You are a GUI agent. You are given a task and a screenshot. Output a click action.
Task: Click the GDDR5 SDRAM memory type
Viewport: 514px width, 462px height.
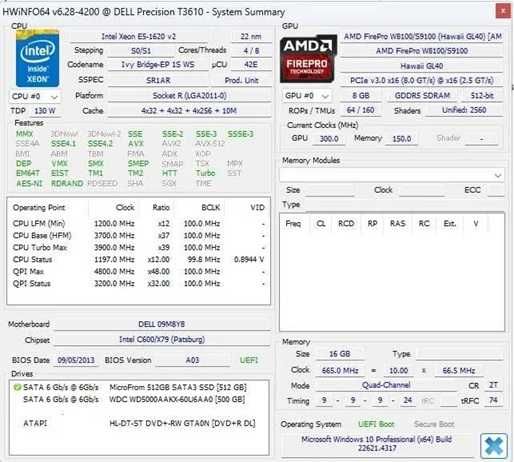[x=422, y=96]
